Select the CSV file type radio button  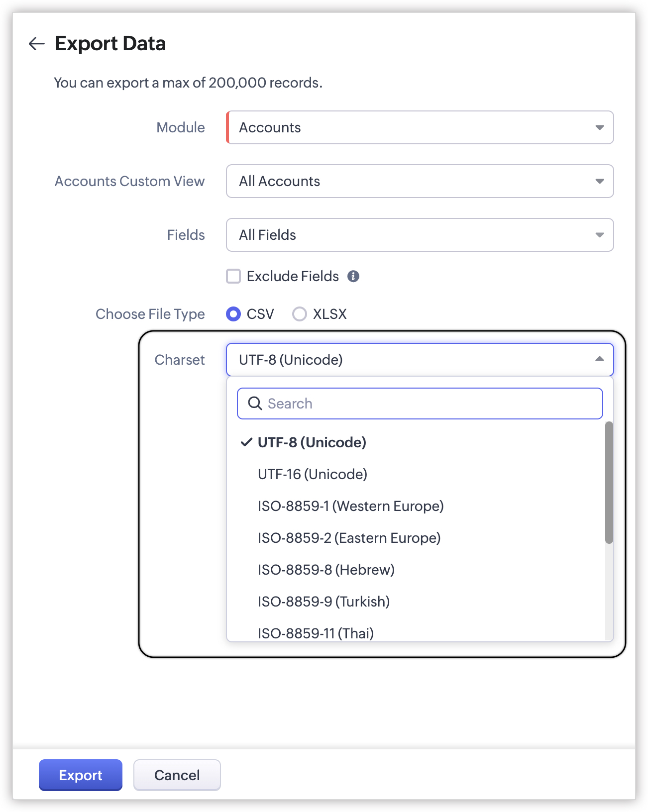(233, 314)
